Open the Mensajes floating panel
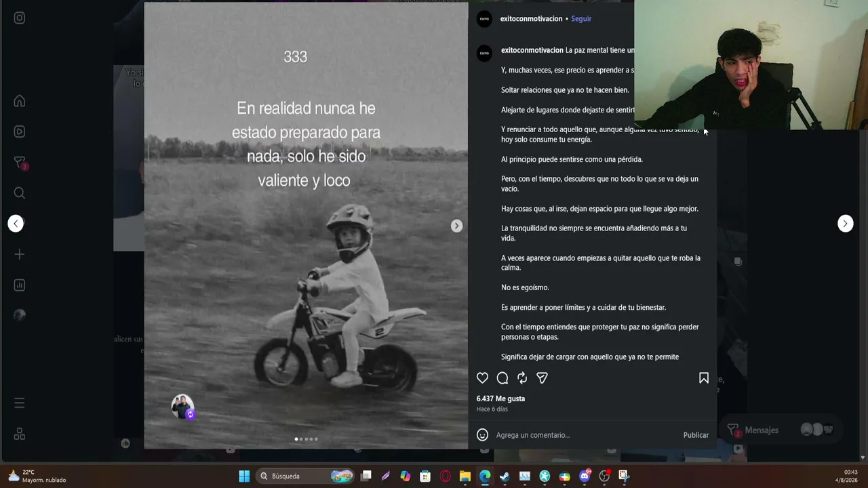This screenshot has height=488, width=868. coord(780,430)
